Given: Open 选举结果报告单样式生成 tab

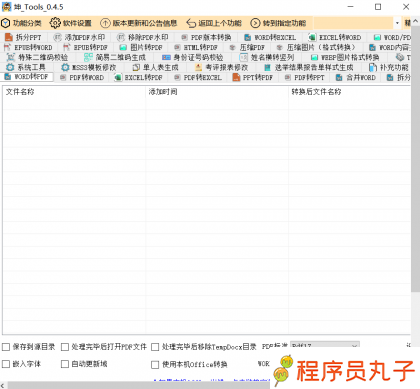Looking at the screenshot, I should [x=309, y=67].
